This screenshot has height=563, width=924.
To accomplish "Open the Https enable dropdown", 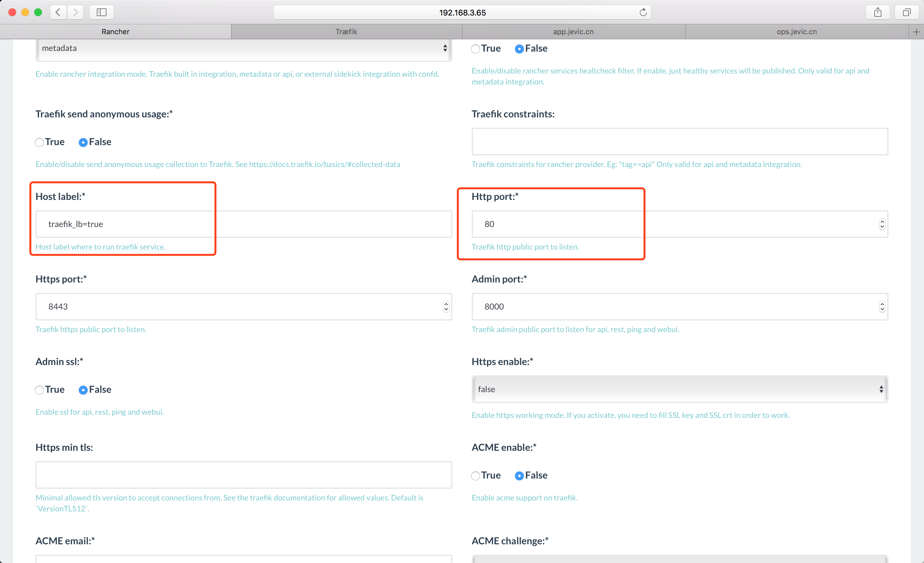I will coord(679,389).
